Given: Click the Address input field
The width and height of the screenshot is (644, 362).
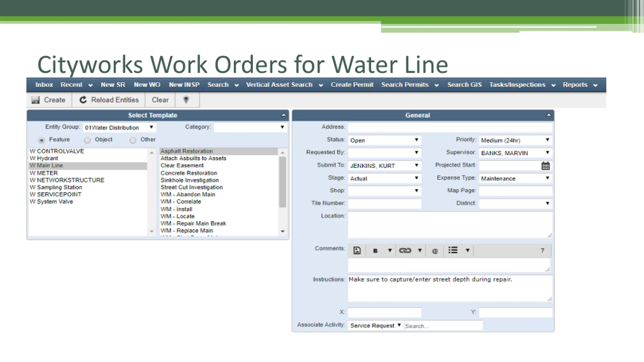Looking at the screenshot, I should (x=450, y=127).
